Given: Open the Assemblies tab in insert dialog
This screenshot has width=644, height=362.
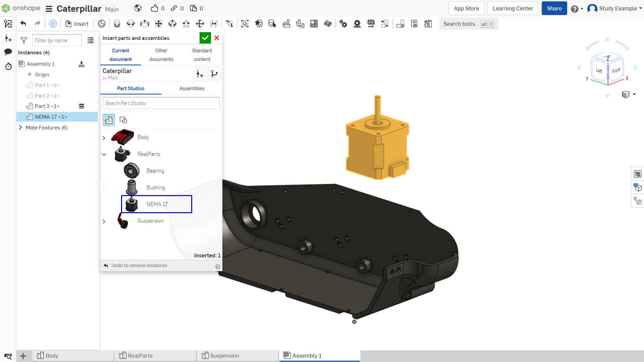Looking at the screenshot, I should [192, 88].
